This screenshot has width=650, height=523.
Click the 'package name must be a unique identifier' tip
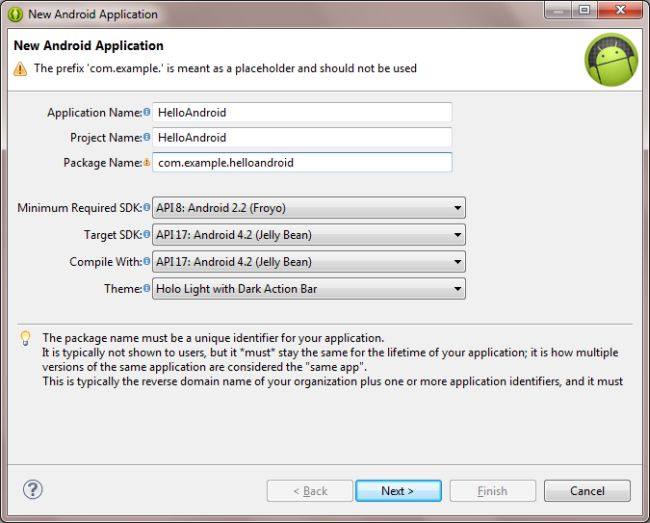pyautogui.click(x=213, y=338)
